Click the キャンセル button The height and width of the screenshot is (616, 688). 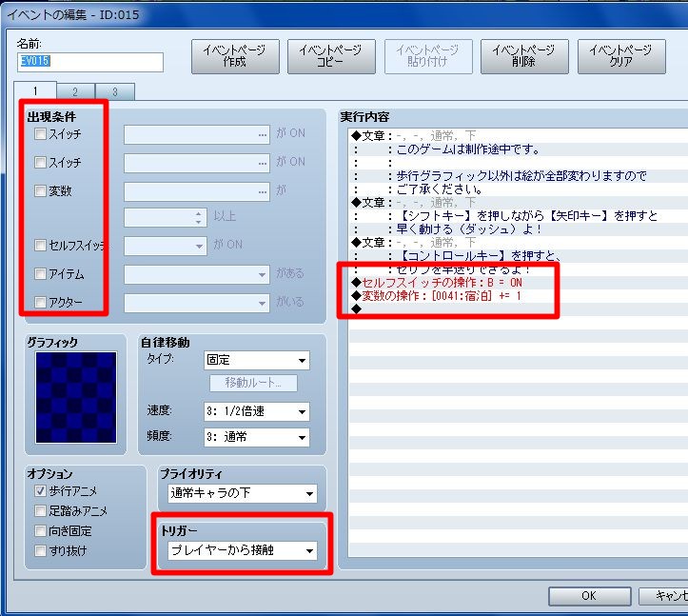663,596
